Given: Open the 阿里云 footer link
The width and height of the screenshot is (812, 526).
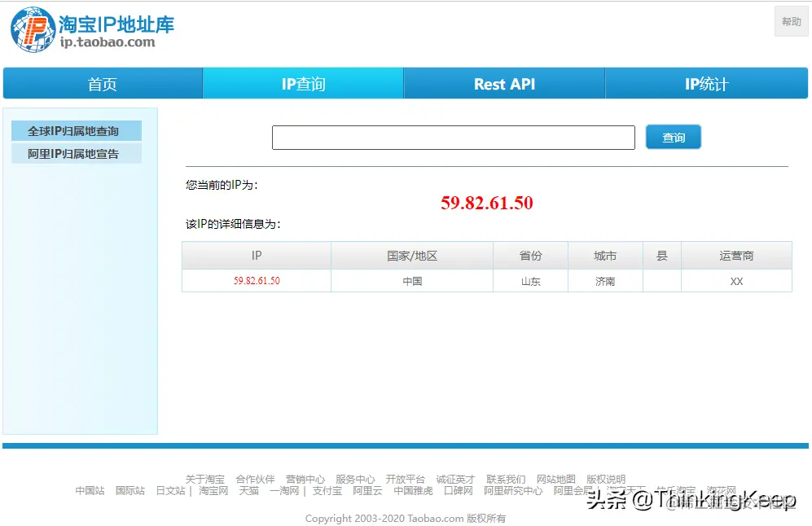Looking at the screenshot, I should 366,491.
